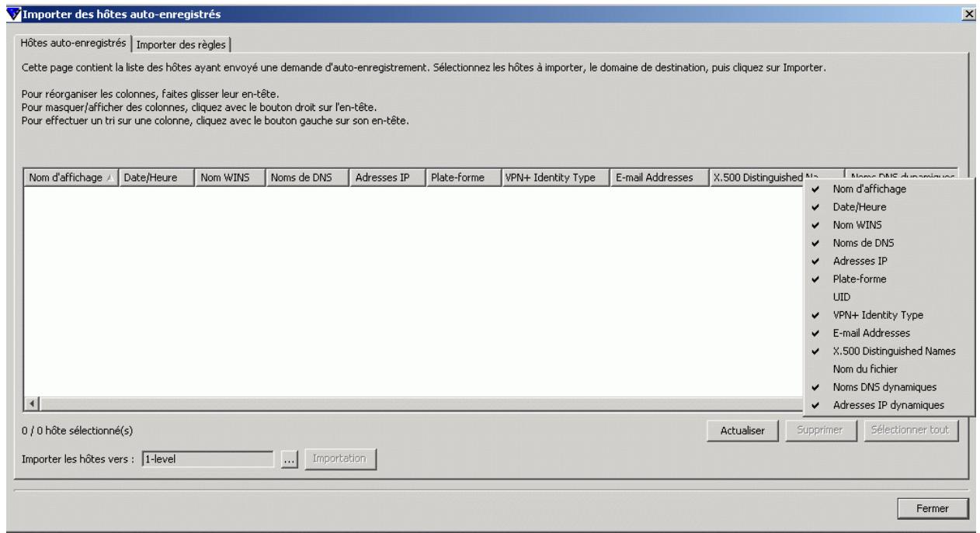Toggle Adresses IP column in context menu
The height and width of the screenshot is (533, 980).
[x=889, y=261]
